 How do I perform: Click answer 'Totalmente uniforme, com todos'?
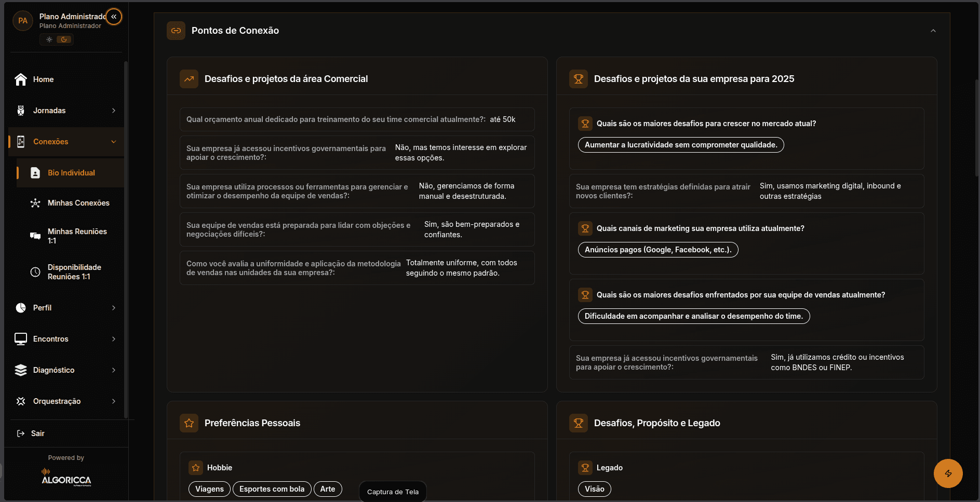pyautogui.click(x=462, y=268)
